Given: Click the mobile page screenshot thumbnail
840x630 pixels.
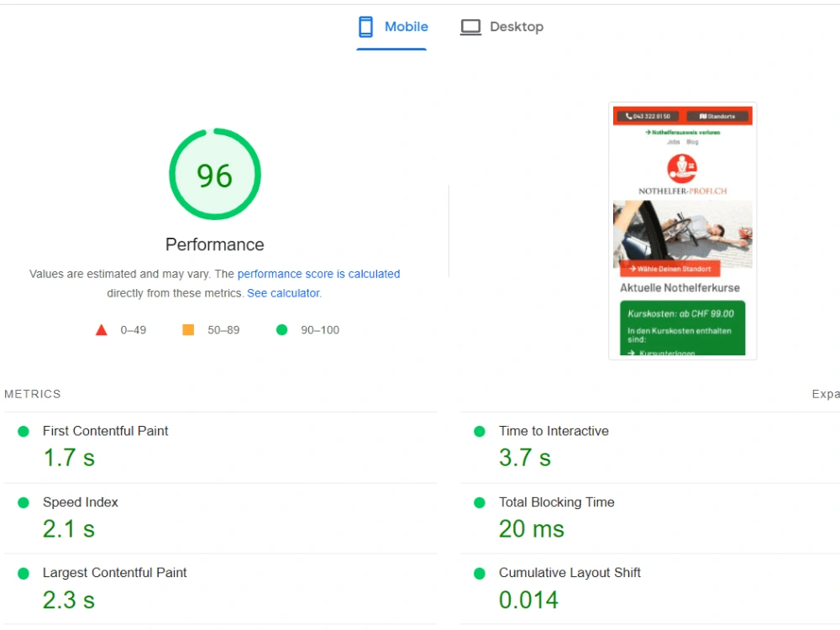Looking at the screenshot, I should (x=682, y=231).
